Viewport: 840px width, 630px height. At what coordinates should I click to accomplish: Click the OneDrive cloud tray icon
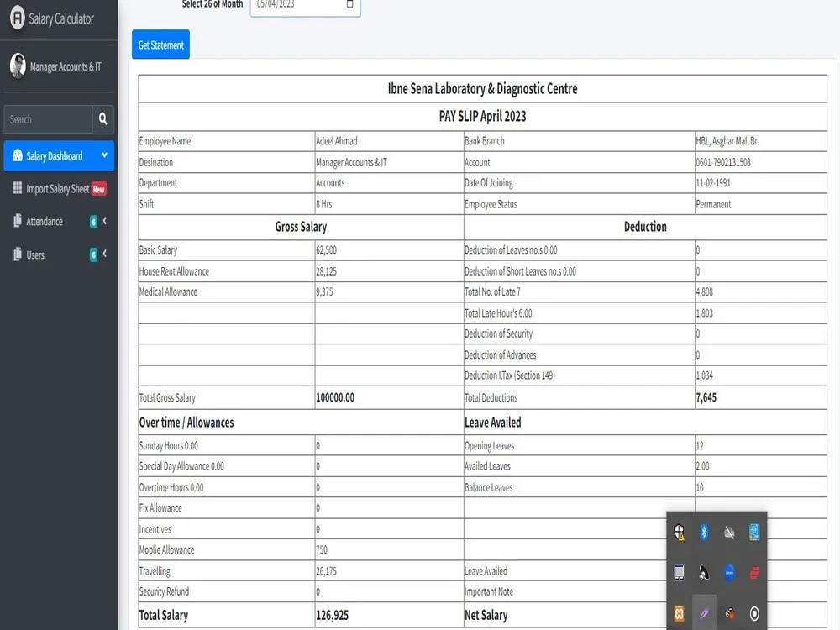(729, 533)
